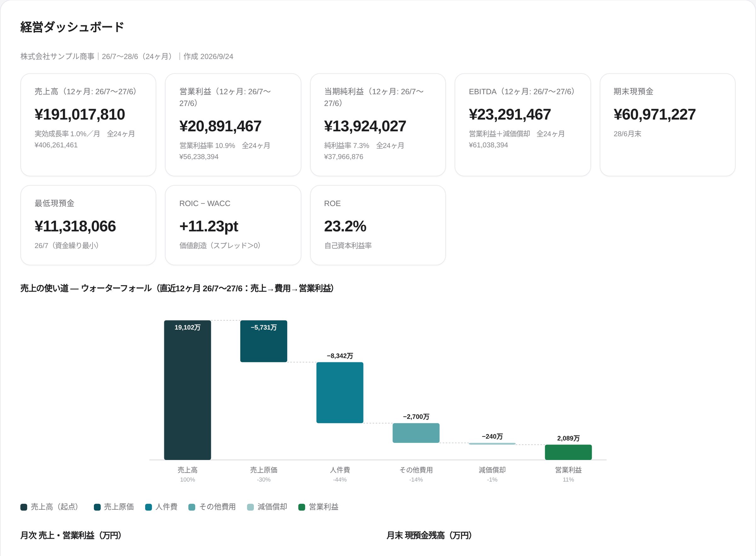
Task: Select the その他費用 bar showing −2,700万
Action: (416, 433)
